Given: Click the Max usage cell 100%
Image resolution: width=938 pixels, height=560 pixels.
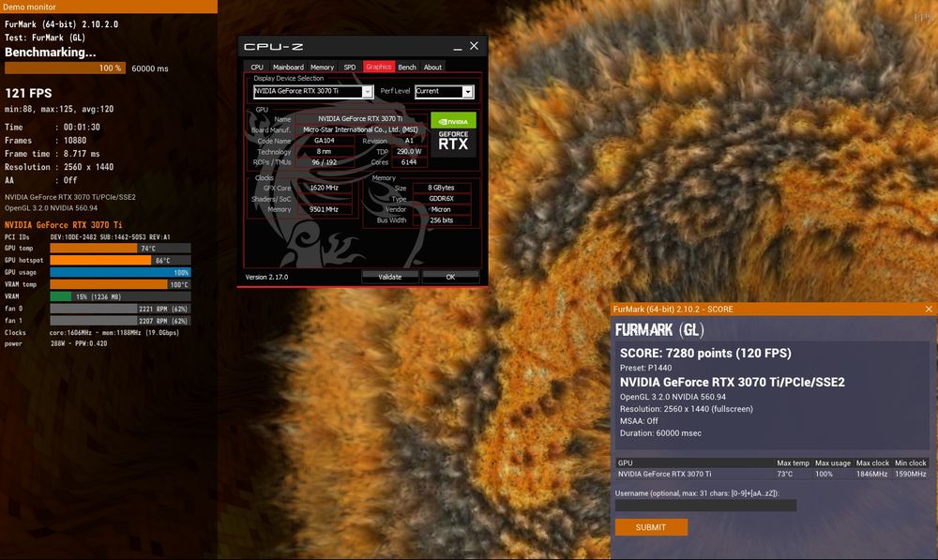Looking at the screenshot, I should (x=824, y=474).
